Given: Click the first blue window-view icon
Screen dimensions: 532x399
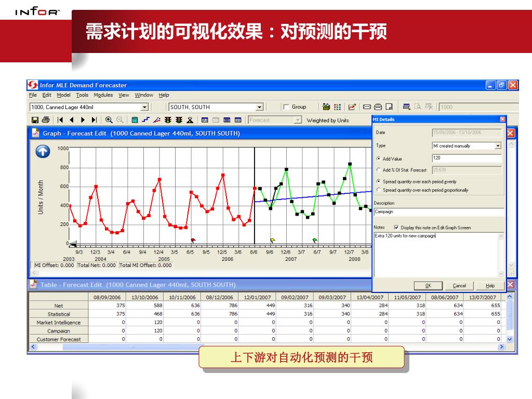Looking at the screenshot, I should [x=205, y=120].
